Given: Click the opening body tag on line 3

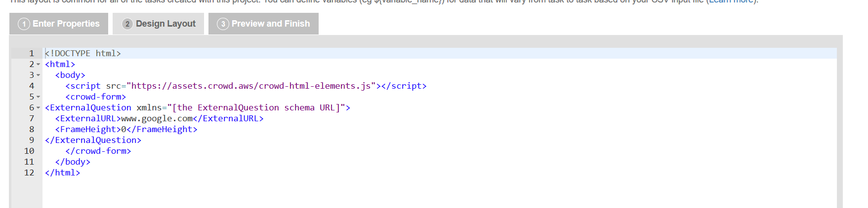Looking at the screenshot, I should (x=70, y=75).
